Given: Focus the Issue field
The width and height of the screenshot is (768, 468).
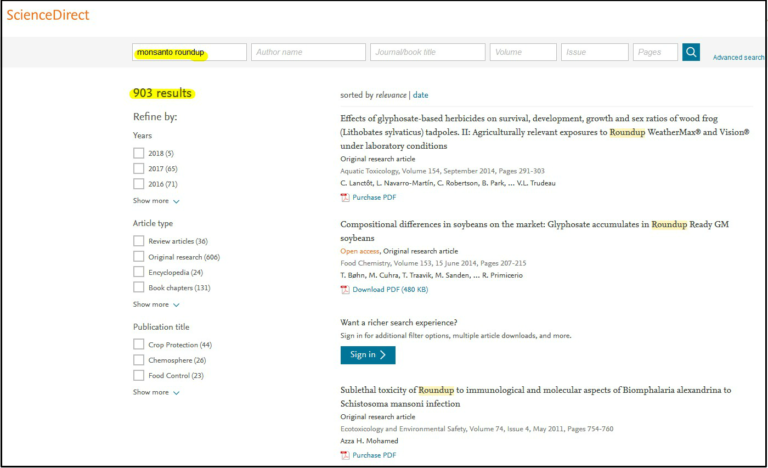Looking at the screenshot, I should click(x=595, y=52).
